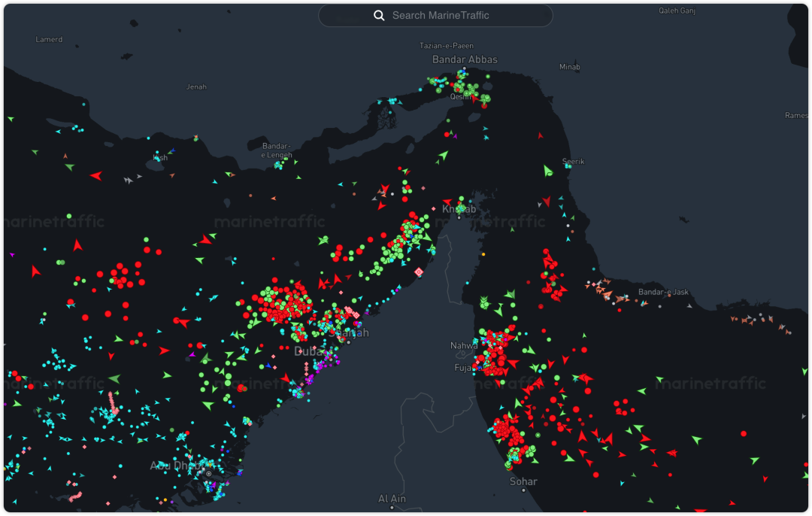Viewport: 812px width, 516px height.
Task: Select the cyan vessel markers at Seerik port
Action: 569,166
